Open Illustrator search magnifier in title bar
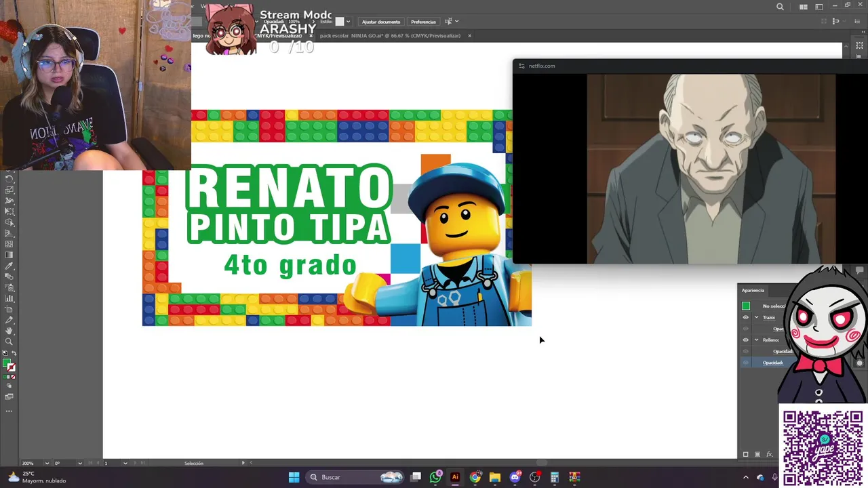 [780, 7]
